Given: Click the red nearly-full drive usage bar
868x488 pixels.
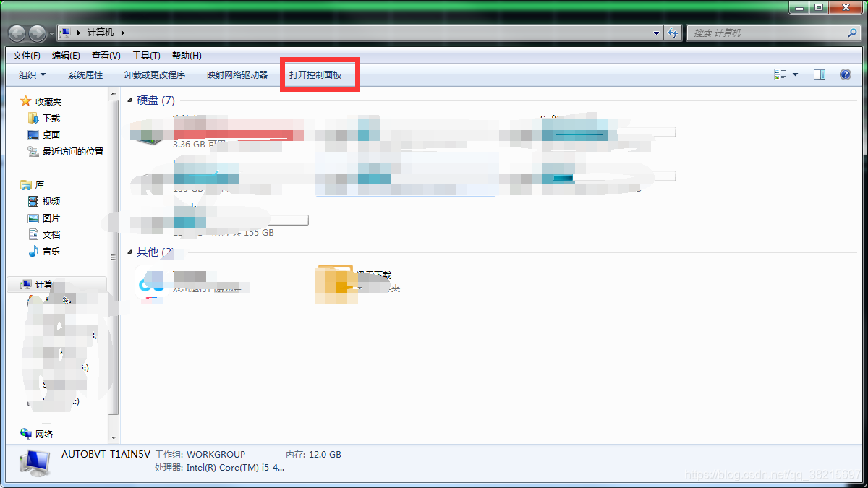Looking at the screenshot, I should [x=237, y=135].
